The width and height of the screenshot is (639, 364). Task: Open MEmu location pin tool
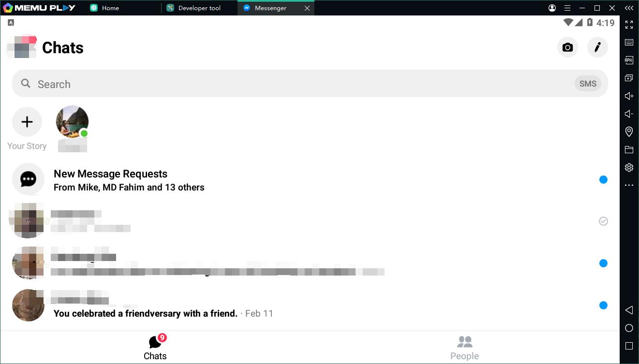coord(629,131)
